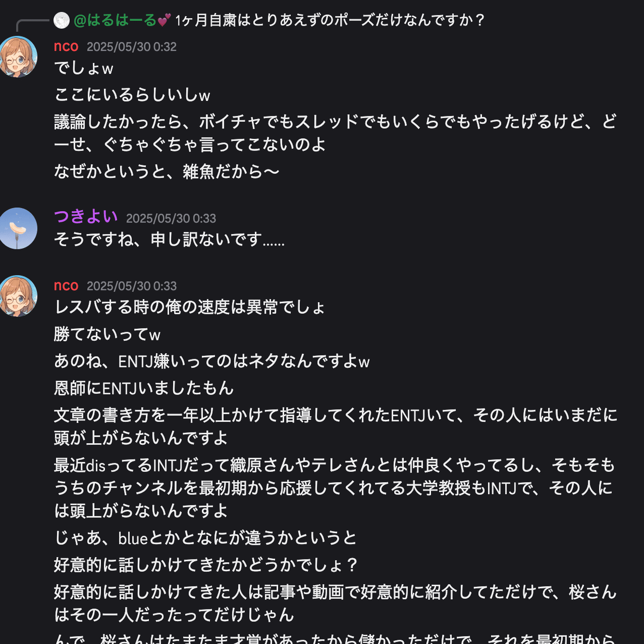This screenshot has width=644, height=644.
Task: Click the heart emoji after はるはーる
Action: pos(164,20)
